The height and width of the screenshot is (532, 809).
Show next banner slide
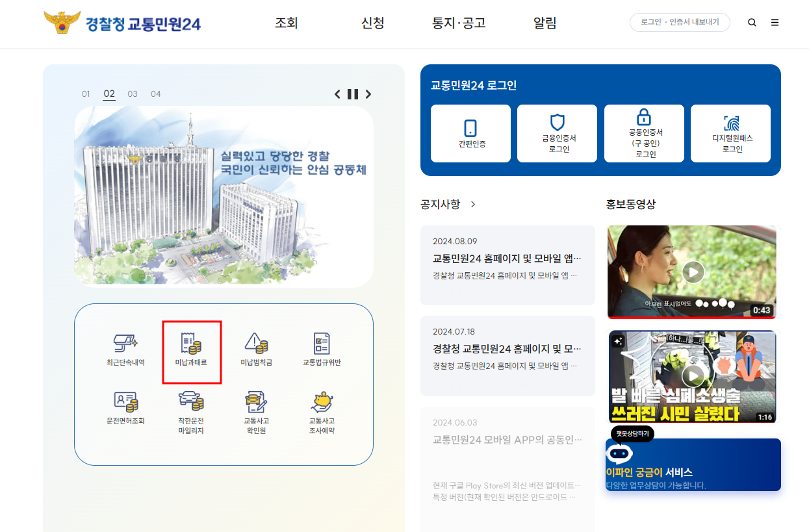click(x=368, y=94)
